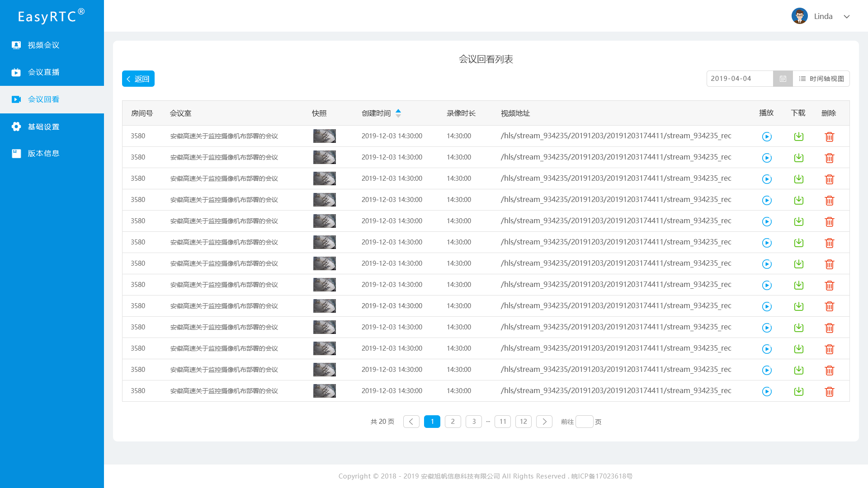Go to next page with right chevron

click(544, 422)
